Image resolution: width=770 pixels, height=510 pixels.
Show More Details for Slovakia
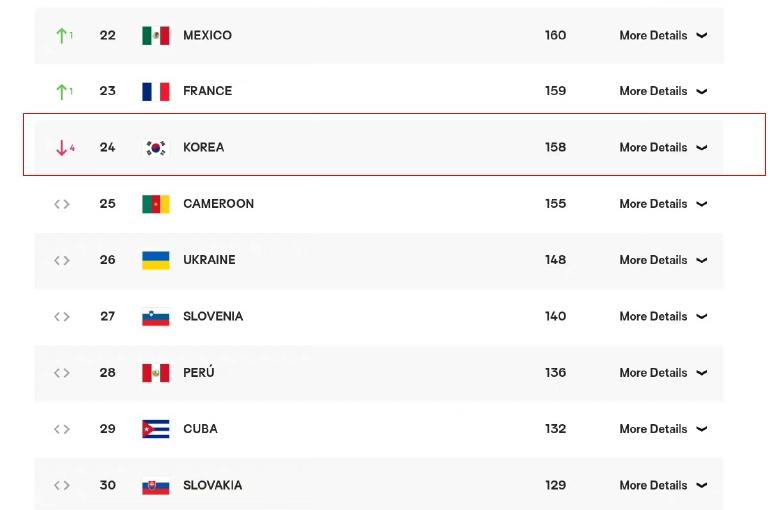click(653, 485)
